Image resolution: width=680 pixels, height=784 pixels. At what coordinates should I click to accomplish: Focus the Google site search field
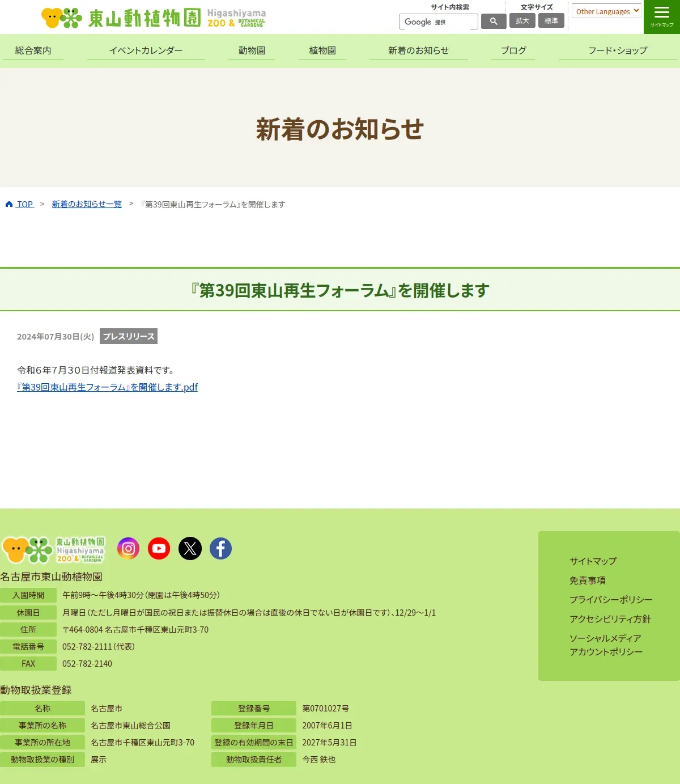(x=439, y=22)
